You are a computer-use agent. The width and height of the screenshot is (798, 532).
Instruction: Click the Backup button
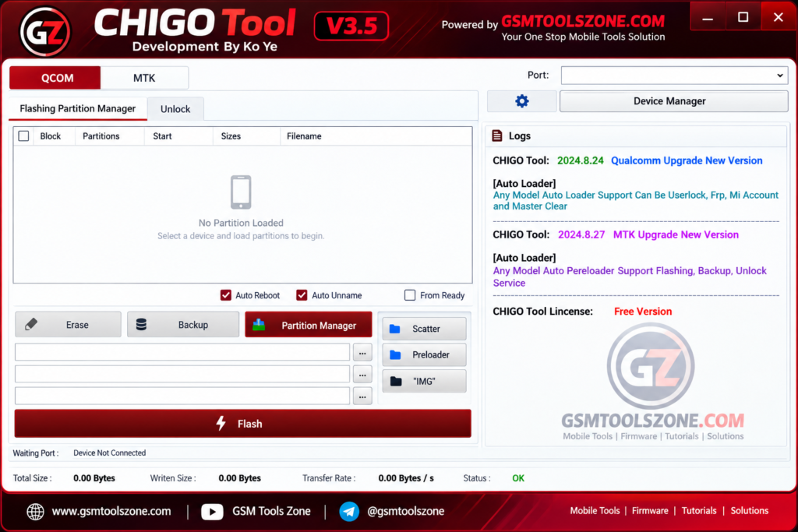click(x=183, y=325)
